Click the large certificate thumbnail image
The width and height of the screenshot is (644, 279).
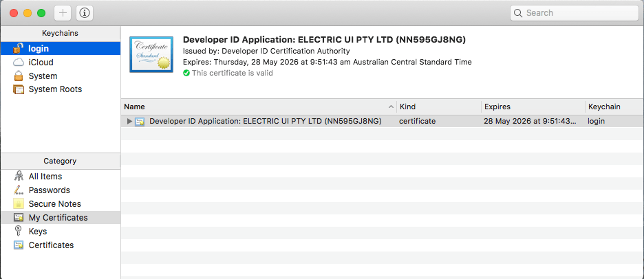(x=151, y=54)
